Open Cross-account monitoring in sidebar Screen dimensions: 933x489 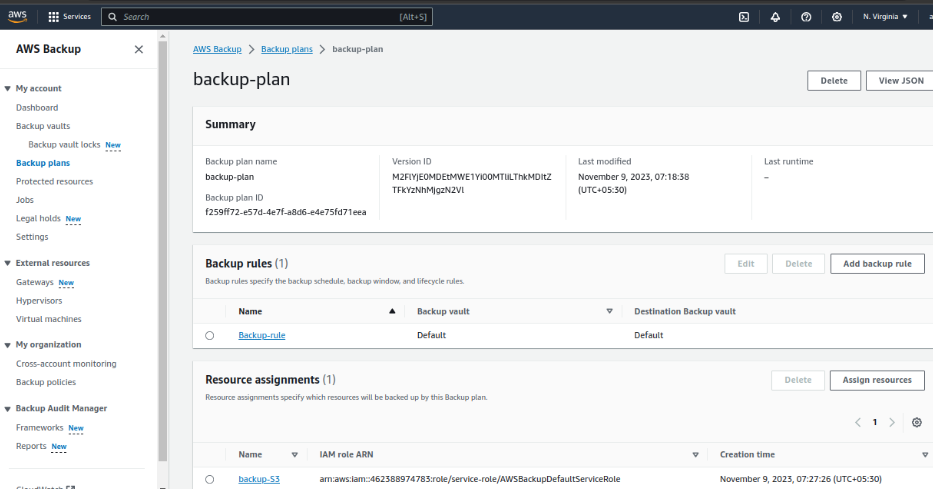[x=66, y=363]
